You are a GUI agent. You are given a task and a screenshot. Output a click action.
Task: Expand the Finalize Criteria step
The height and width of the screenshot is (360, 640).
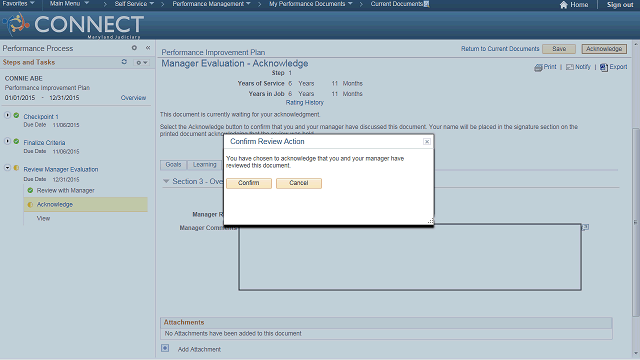(x=7, y=141)
